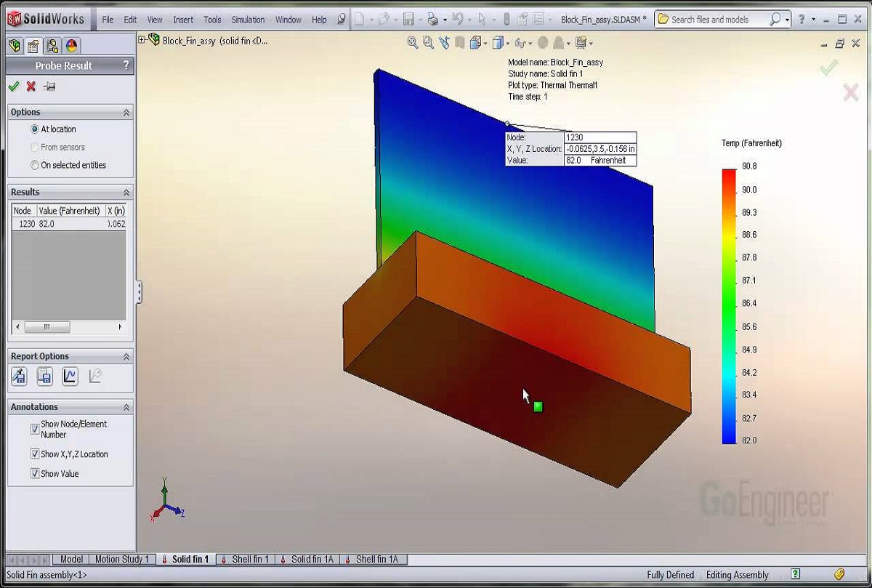
Task: Click the Previous View icon
Action: coord(443,42)
